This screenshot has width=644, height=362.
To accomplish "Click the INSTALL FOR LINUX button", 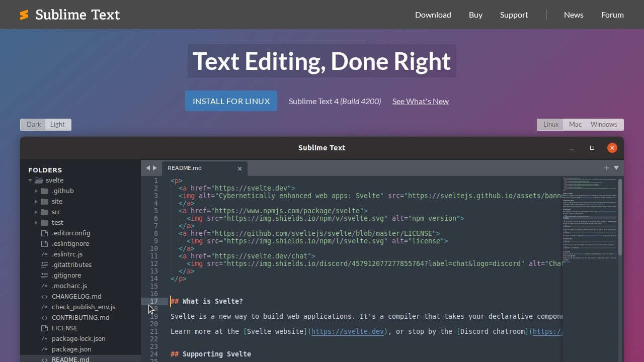I will click(x=231, y=101).
